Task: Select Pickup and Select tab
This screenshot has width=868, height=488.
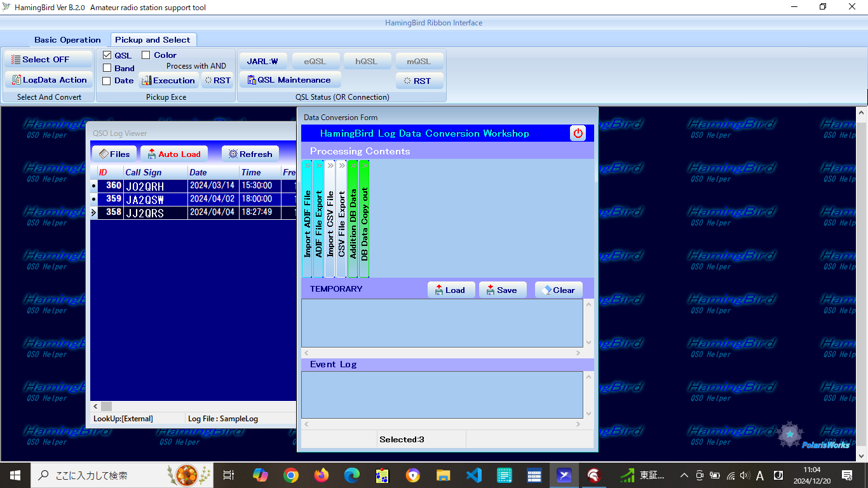Action: [153, 39]
